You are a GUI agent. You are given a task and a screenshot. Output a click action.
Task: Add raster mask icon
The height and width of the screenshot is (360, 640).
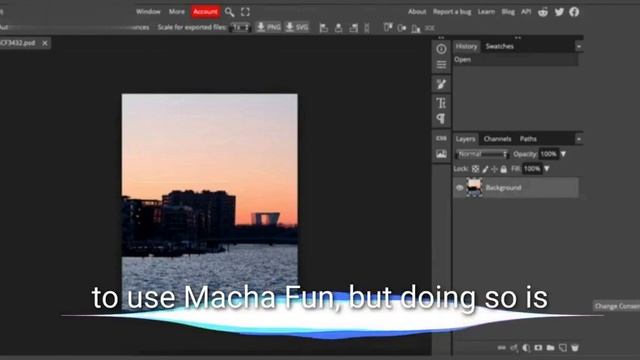click(538, 348)
